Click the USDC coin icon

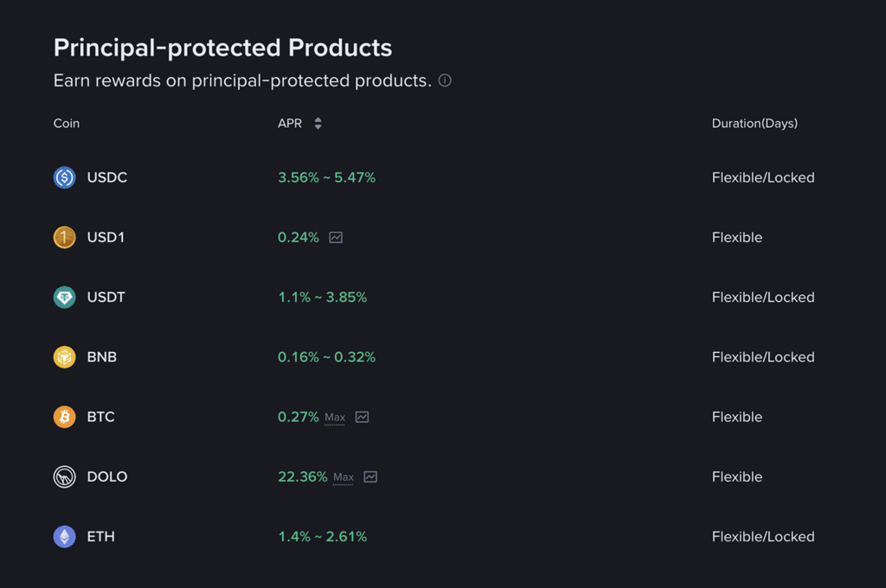64,177
